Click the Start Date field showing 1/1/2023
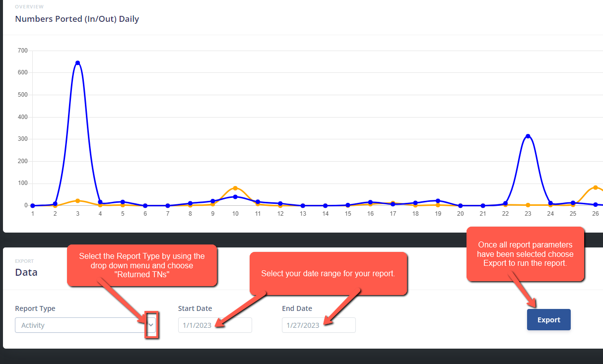 pos(214,325)
